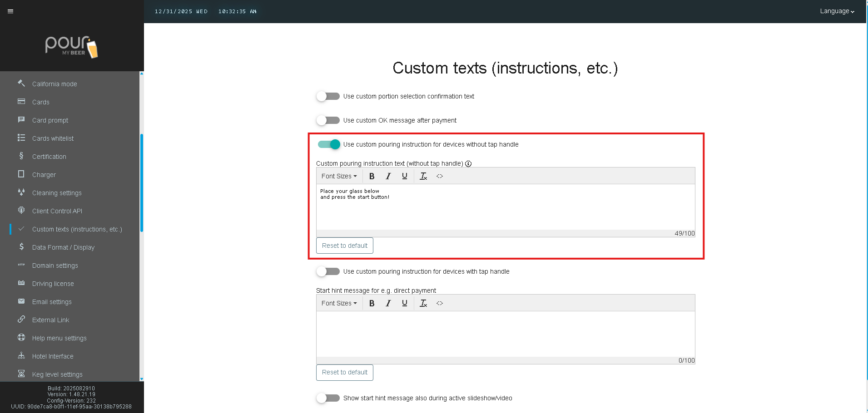868x413 pixels.
Task: Open Cleaning settings in sidebar
Action: pyautogui.click(x=57, y=193)
